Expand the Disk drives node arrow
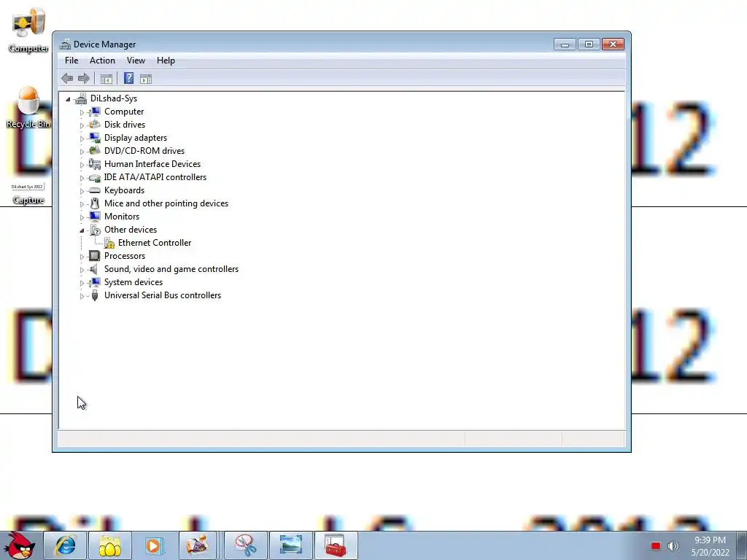 pos(82,125)
